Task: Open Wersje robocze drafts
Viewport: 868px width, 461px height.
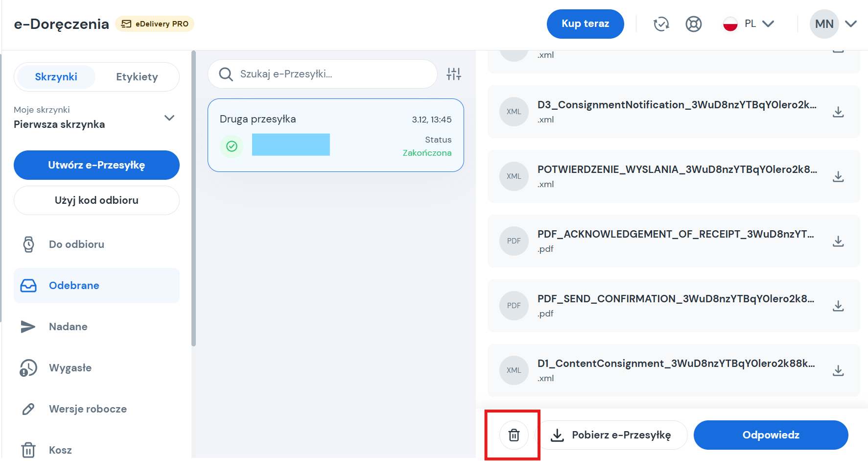Action: [x=87, y=409]
